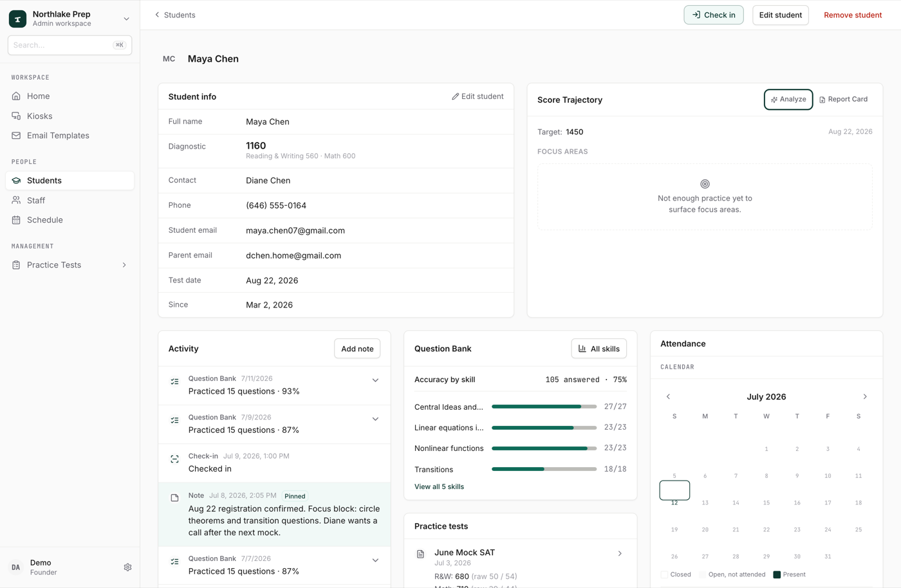This screenshot has width=901, height=588.
Task: Click the Northlake Prep logo icon
Action: pyautogui.click(x=17, y=19)
